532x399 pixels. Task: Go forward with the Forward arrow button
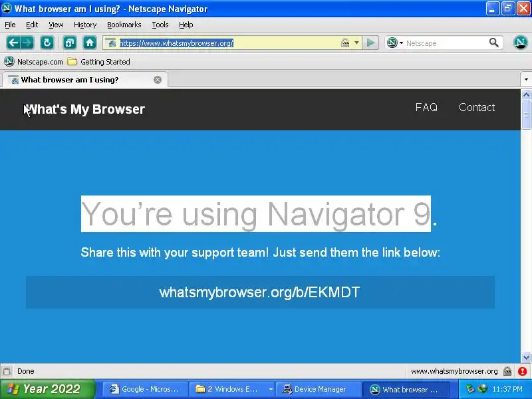[27, 43]
